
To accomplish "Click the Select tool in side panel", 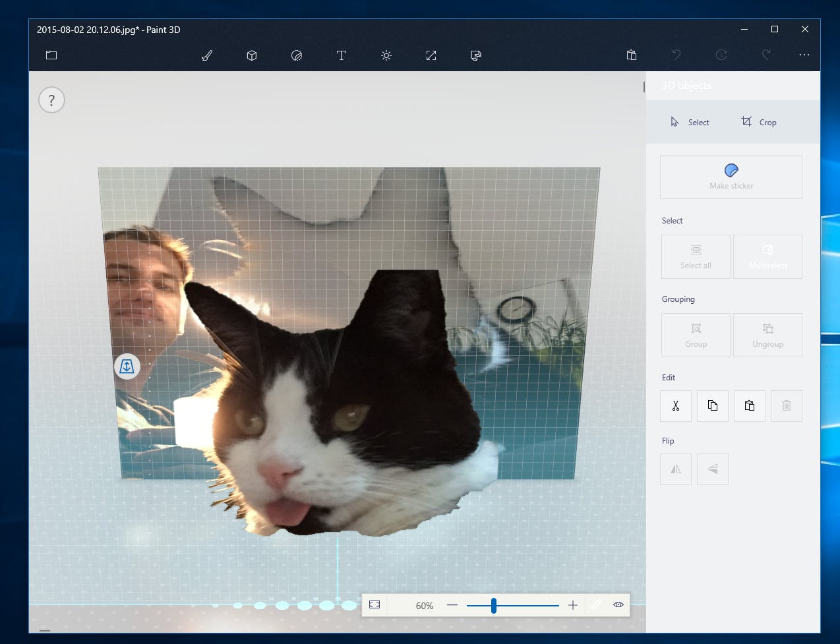I will [x=690, y=122].
